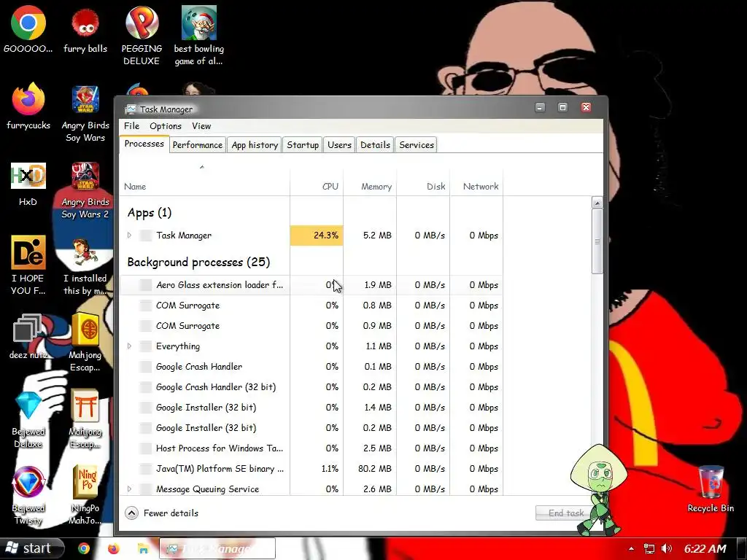Switch to the Users tab

point(339,145)
